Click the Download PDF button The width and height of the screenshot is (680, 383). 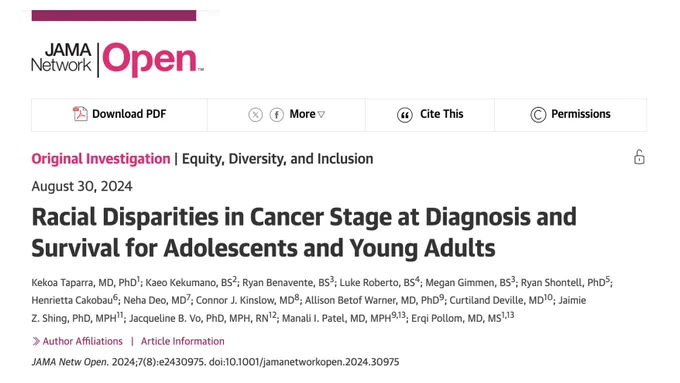point(119,115)
